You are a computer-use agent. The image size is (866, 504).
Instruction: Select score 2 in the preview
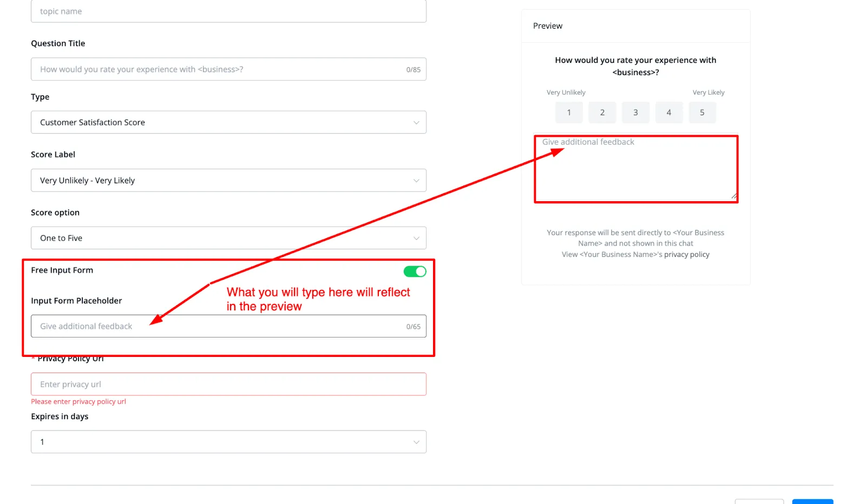pos(602,112)
